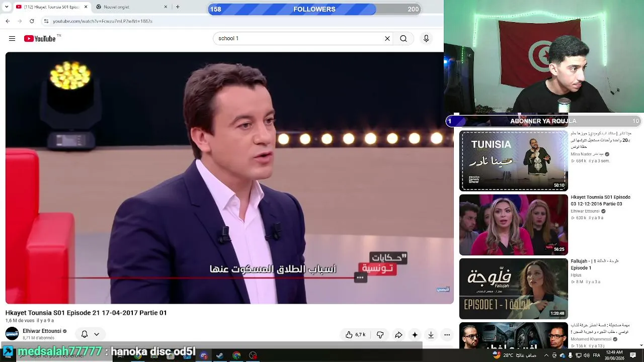Open the TUNISIA Mina Nader video thumbnail
The image size is (644, 362).
click(514, 161)
